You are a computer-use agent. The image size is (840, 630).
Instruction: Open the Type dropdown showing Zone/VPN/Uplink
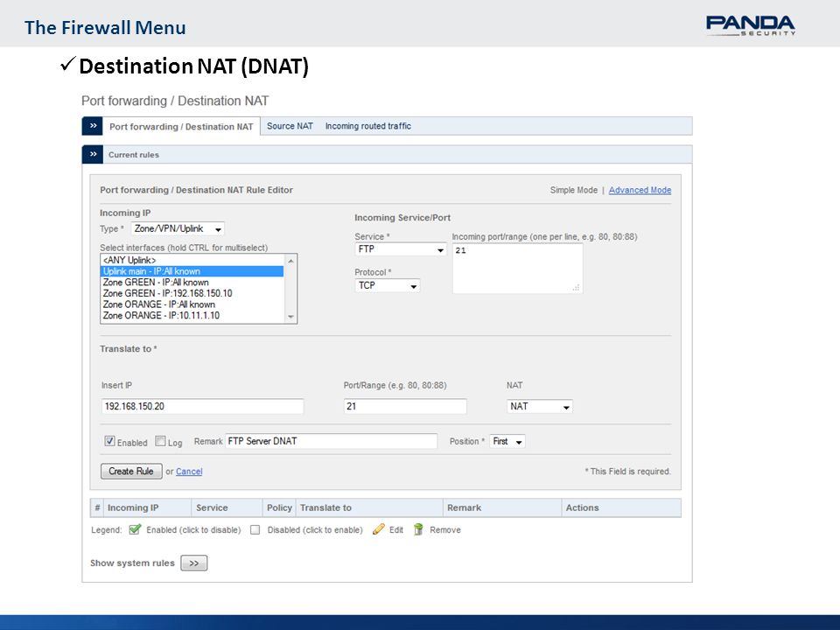click(x=178, y=228)
